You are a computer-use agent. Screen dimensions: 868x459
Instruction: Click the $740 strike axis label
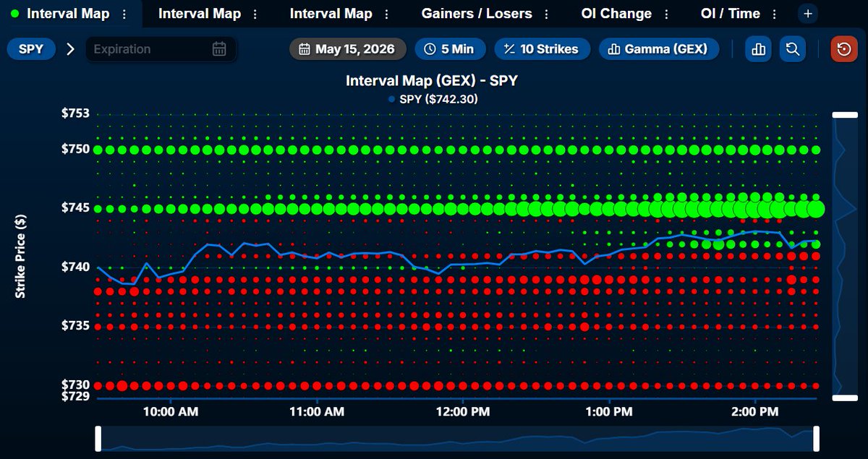tap(75, 267)
